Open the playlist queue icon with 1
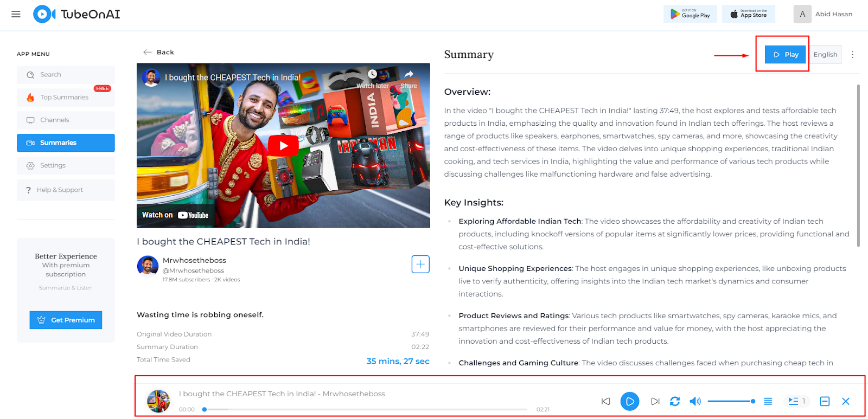 (796, 401)
